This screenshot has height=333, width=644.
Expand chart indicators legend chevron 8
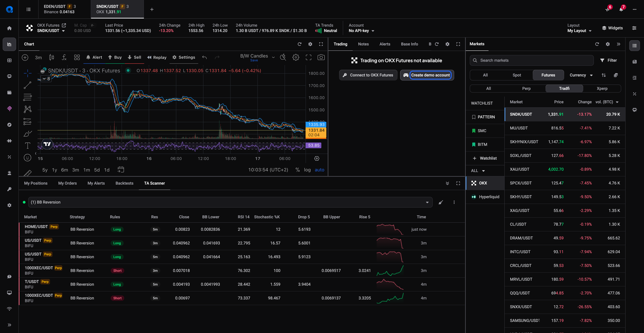pyautogui.click(x=46, y=79)
